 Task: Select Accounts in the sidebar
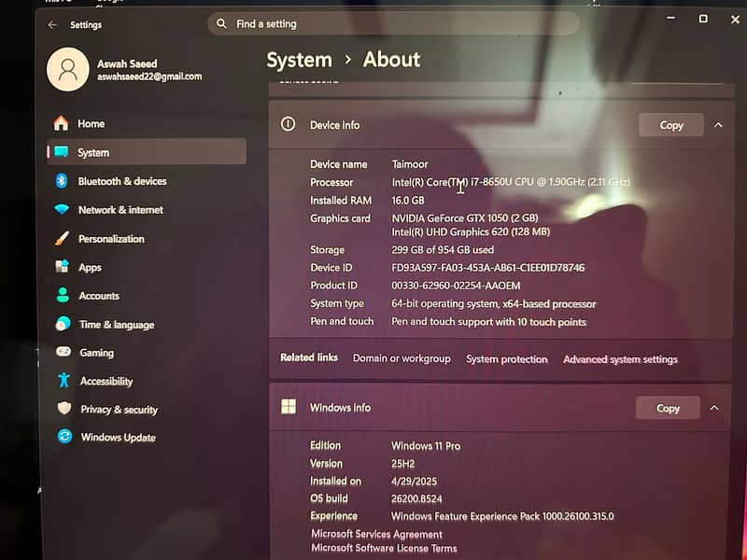[x=147, y=296]
